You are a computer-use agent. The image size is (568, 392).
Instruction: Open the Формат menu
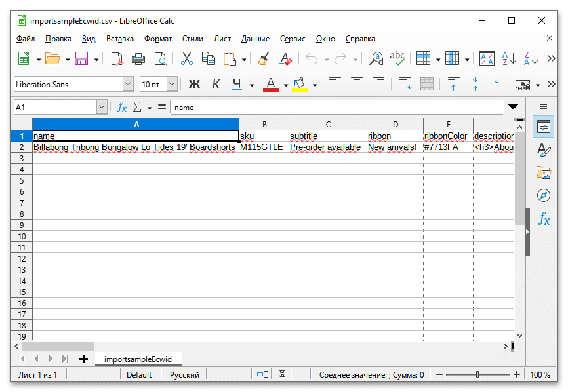point(157,39)
